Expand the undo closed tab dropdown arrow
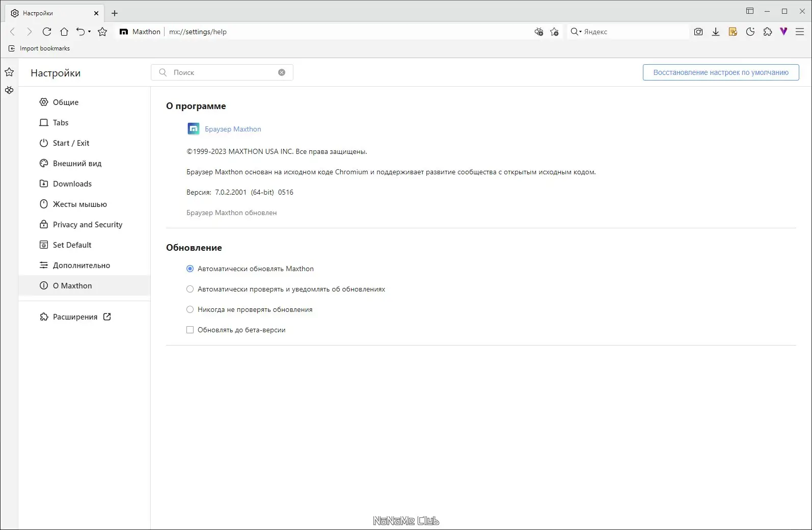Viewport: 812px width, 530px height. (90, 32)
